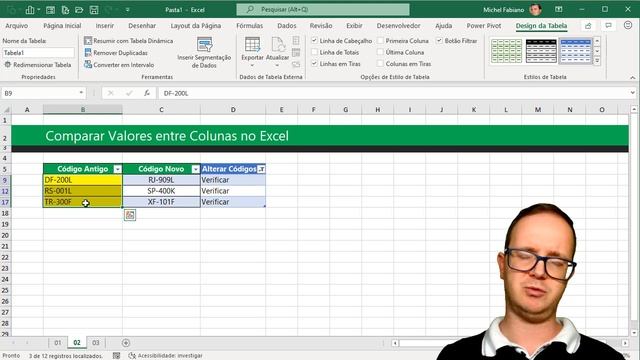640x360 pixels.
Task: Click the ribbon display options icon in title bar
Action: [x=558, y=9]
